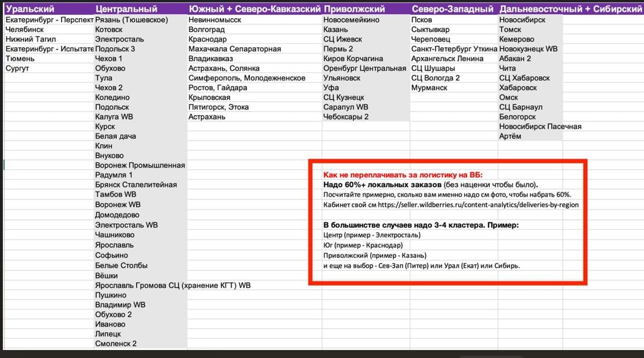Select the Обухово 2 cell

(x=141, y=315)
